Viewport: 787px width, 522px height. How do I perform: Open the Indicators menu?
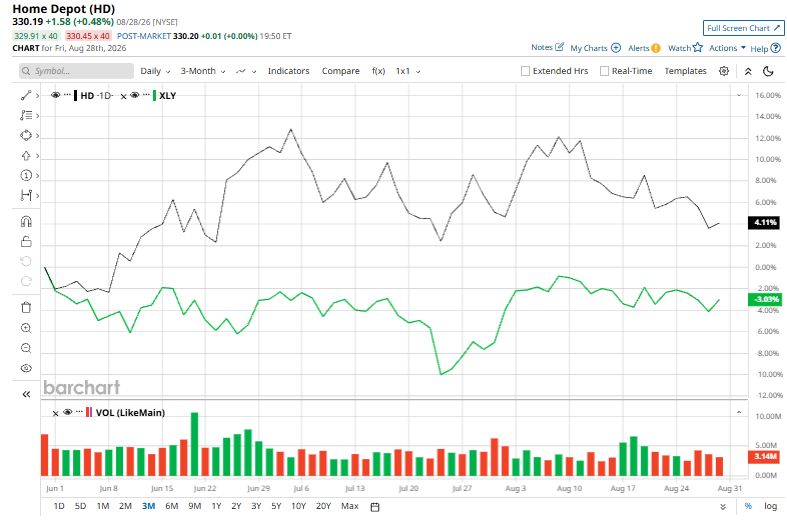pyautogui.click(x=288, y=71)
